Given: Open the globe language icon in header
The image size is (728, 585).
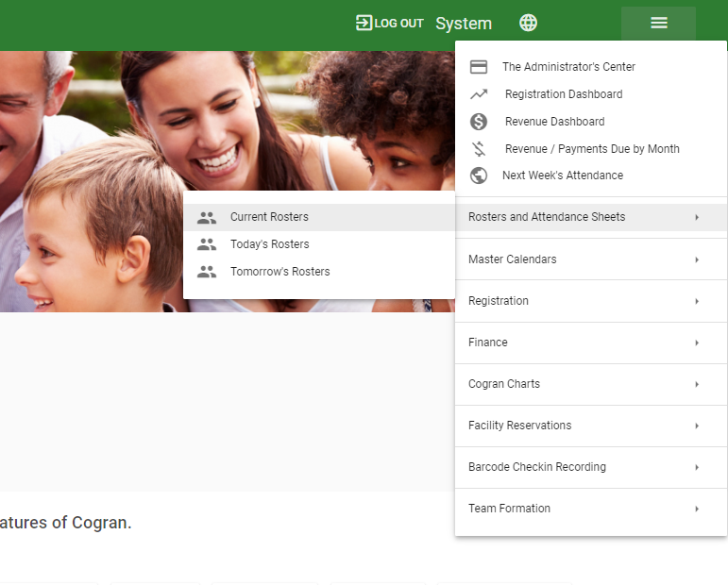Looking at the screenshot, I should coord(528,23).
